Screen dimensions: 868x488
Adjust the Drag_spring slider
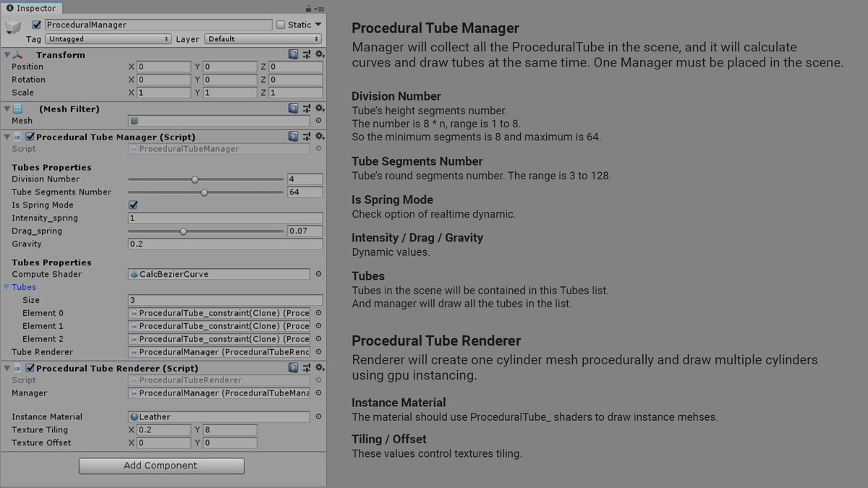click(x=205, y=231)
